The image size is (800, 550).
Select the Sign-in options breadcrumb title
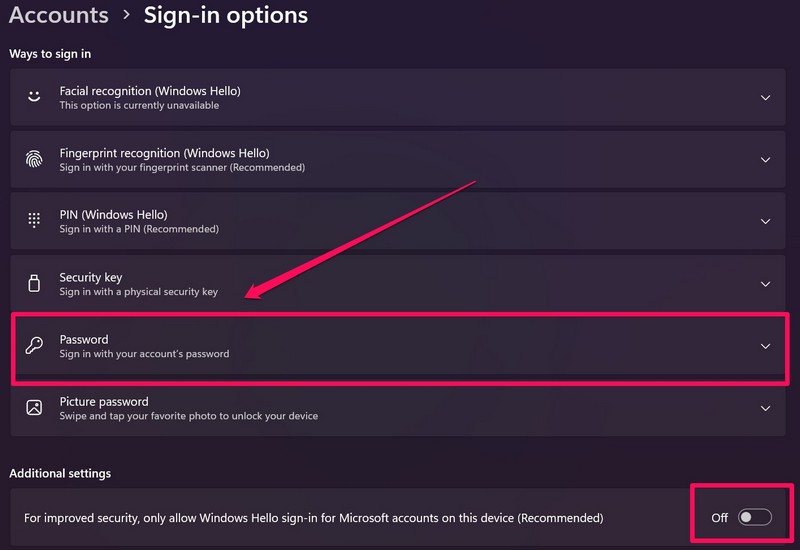pyautogui.click(x=225, y=15)
